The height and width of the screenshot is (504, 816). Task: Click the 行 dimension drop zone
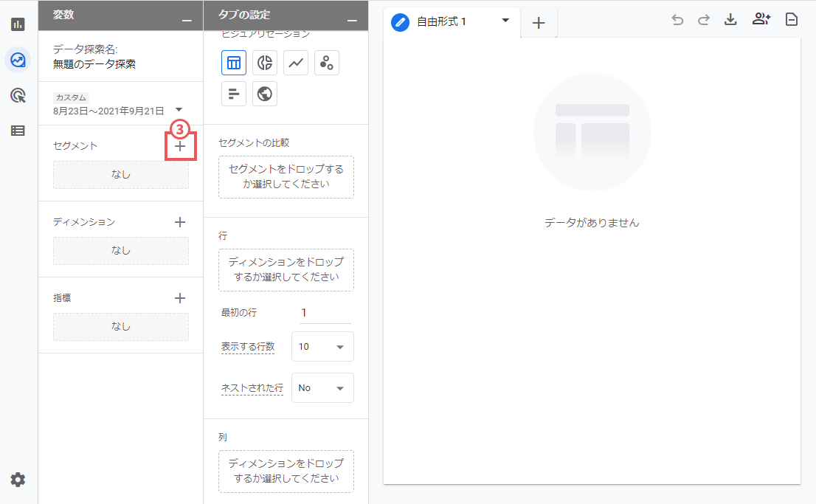coord(286,269)
